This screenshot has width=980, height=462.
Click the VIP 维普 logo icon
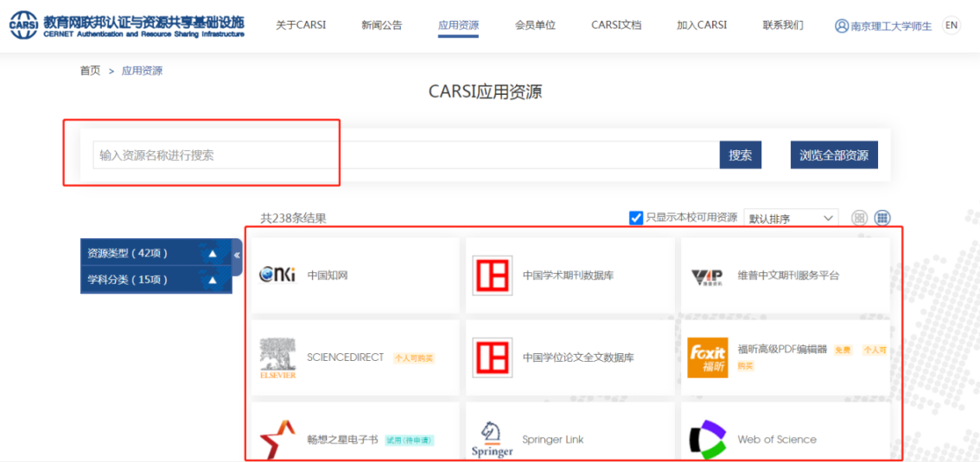(x=708, y=276)
